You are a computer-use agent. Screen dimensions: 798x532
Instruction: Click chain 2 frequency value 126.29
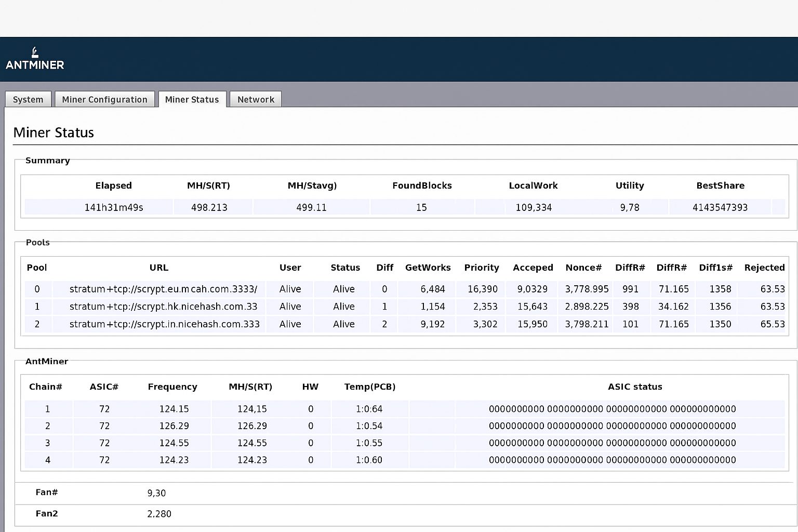point(174,425)
